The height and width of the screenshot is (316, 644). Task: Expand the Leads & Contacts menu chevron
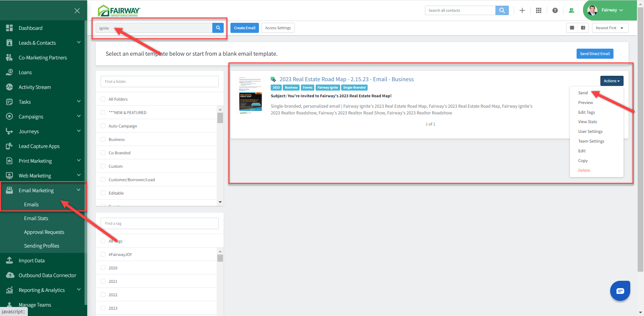pyautogui.click(x=79, y=42)
